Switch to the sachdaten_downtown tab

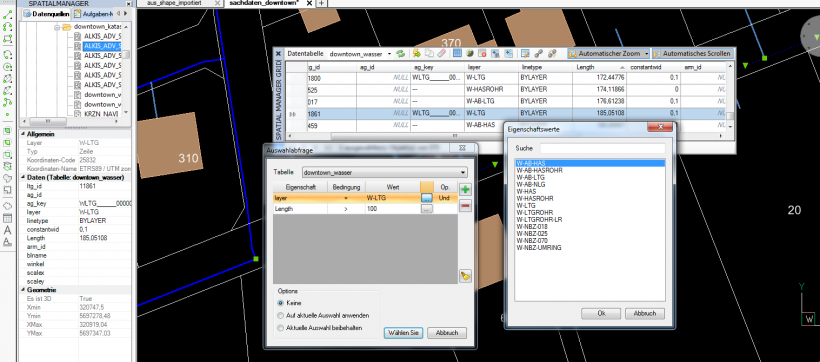(x=270, y=3)
